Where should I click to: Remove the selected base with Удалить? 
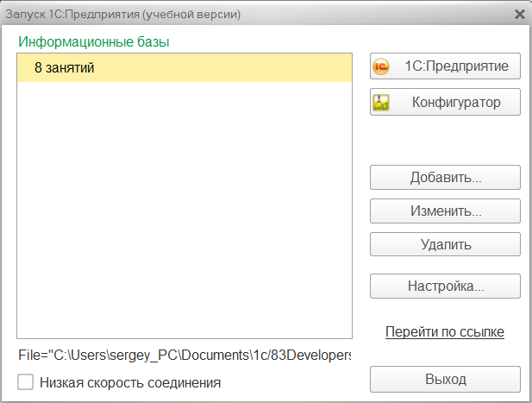coord(445,244)
